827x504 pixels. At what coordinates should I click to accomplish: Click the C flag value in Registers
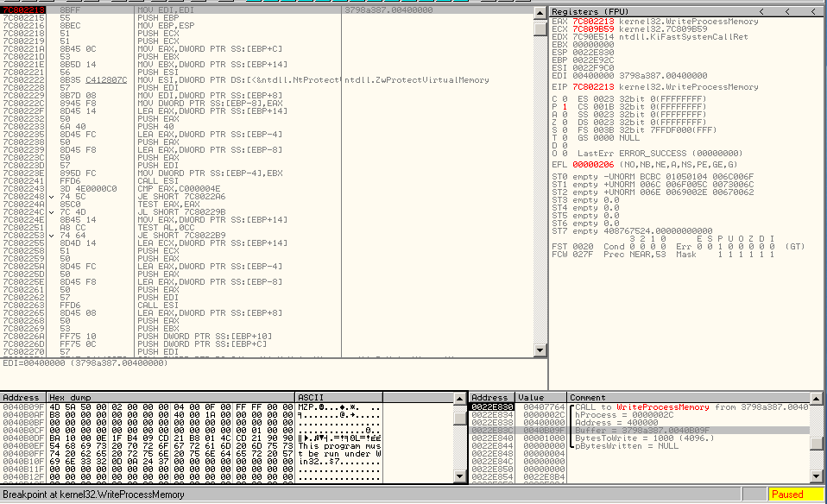tap(565, 99)
